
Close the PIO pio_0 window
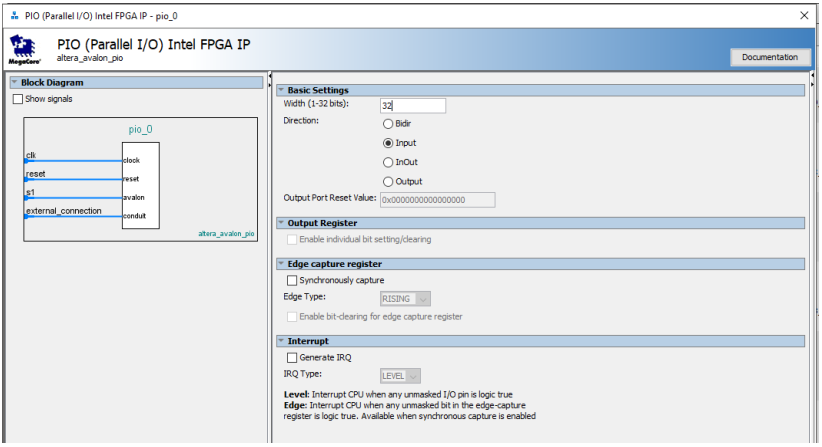coord(804,16)
